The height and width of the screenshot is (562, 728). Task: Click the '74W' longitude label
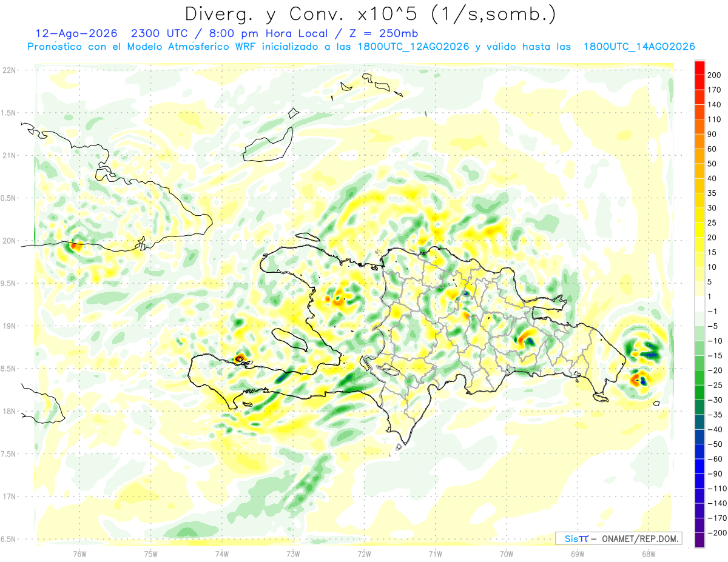tap(222, 555)
